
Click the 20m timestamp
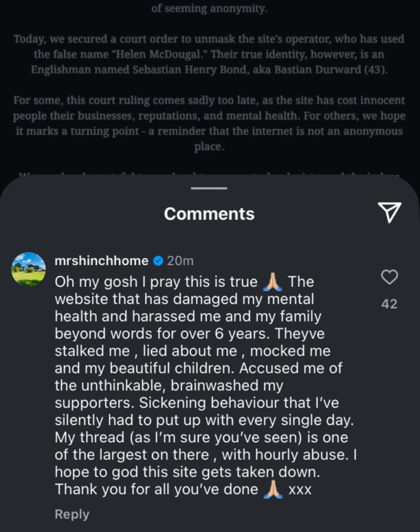(x=180, y=261)
